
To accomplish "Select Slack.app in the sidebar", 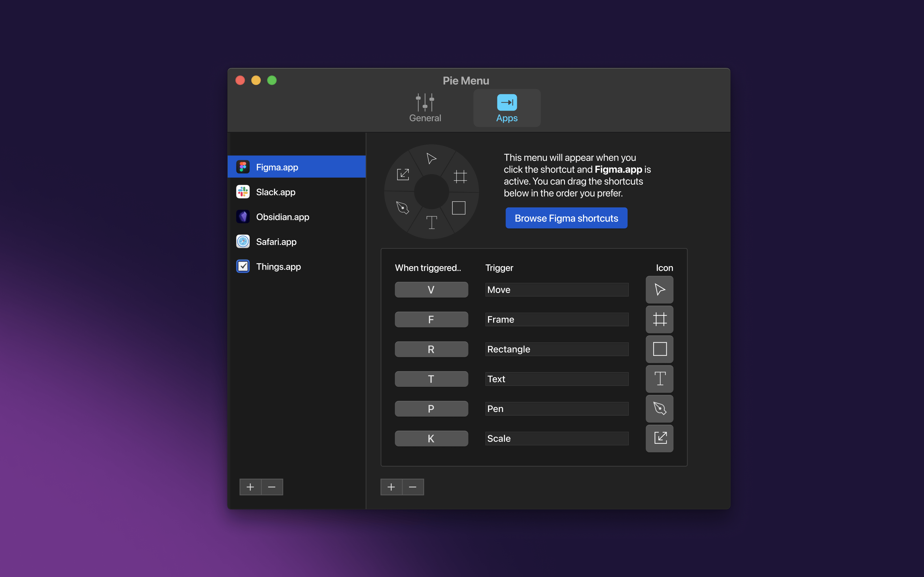I will [x=275, y=192].
